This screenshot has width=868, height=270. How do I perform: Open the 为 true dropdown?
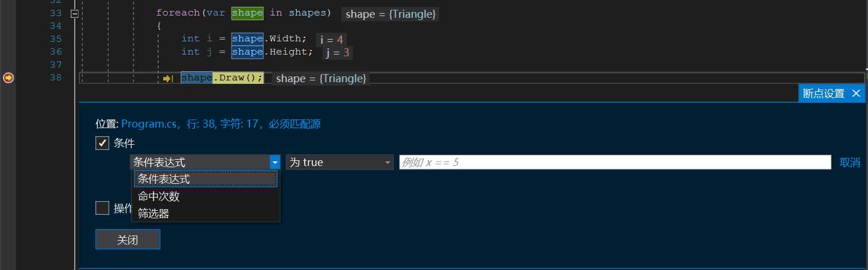click(340, 163)
